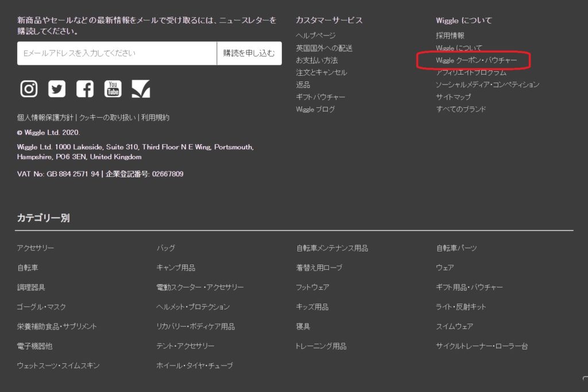Screen dimensions: 588x392
Task: Open the 利用規約 terms link
Action: (155, 118)
